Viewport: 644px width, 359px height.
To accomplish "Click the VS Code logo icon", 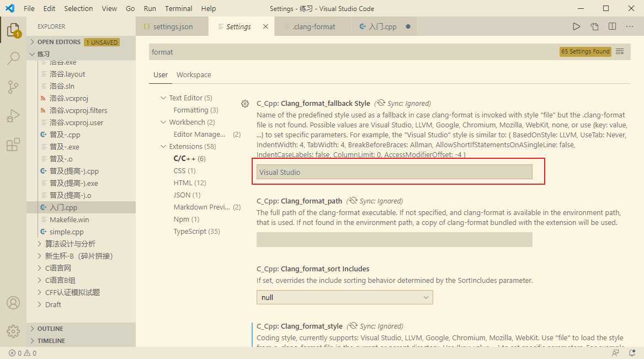I will click(10, 8).
